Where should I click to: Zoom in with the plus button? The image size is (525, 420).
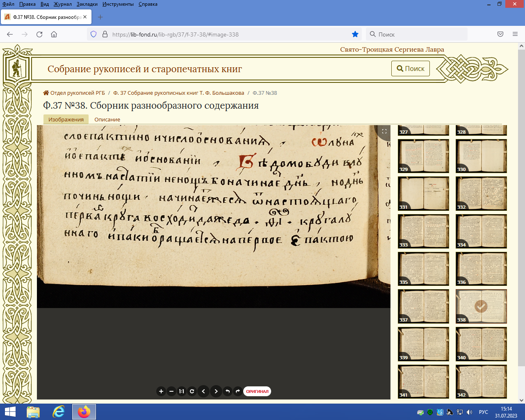(x=161, y=391)
